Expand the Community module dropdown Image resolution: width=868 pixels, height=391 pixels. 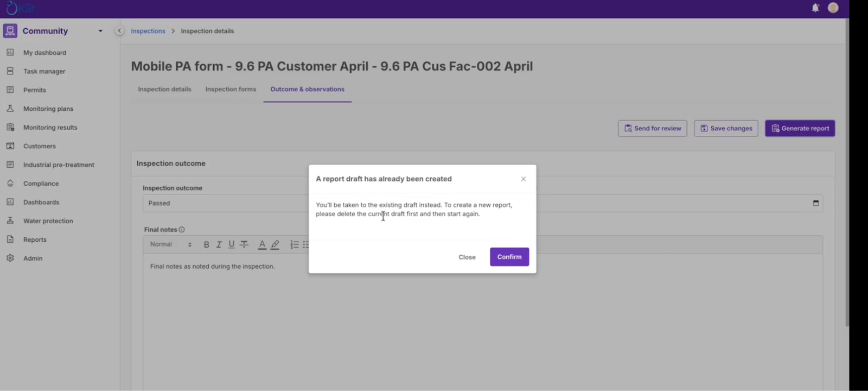(x=100, y=31)
